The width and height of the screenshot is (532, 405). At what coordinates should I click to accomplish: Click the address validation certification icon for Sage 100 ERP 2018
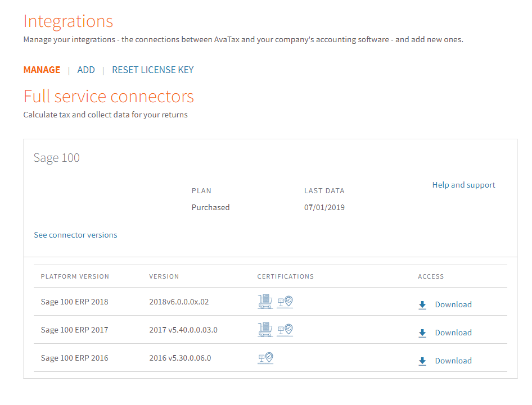tap(285, 302)
